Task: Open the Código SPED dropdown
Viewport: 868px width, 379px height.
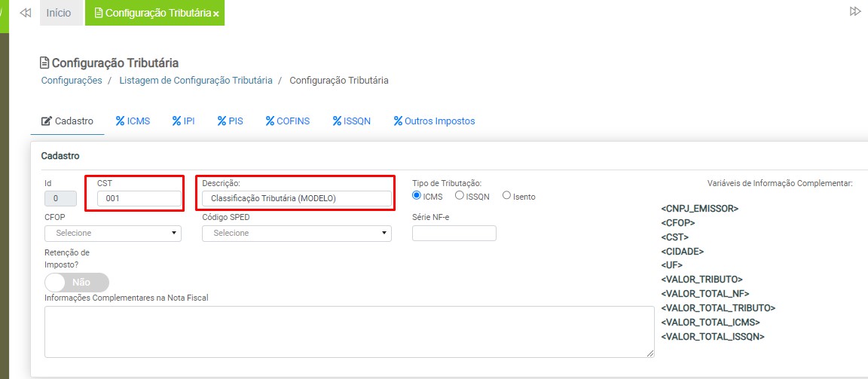Action: (296, 234)
